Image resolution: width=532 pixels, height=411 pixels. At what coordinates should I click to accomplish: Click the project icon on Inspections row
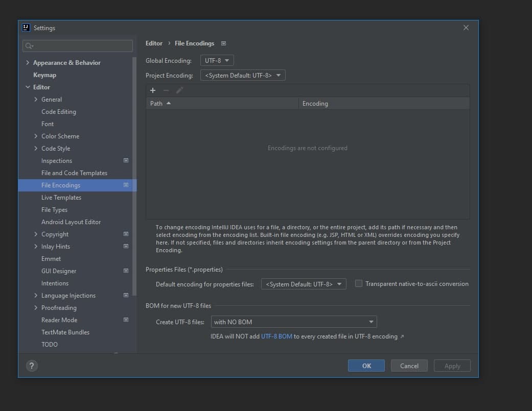click(126, 160)
